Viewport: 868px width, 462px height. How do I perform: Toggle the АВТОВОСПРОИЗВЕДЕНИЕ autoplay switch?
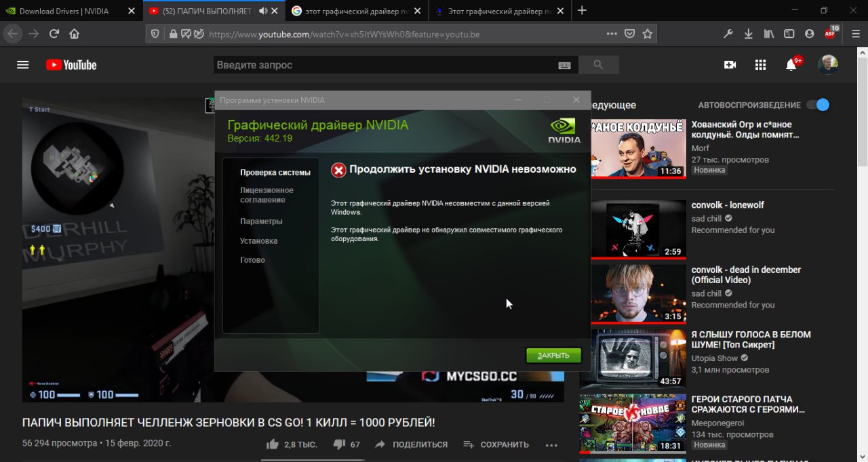point(818,105)
